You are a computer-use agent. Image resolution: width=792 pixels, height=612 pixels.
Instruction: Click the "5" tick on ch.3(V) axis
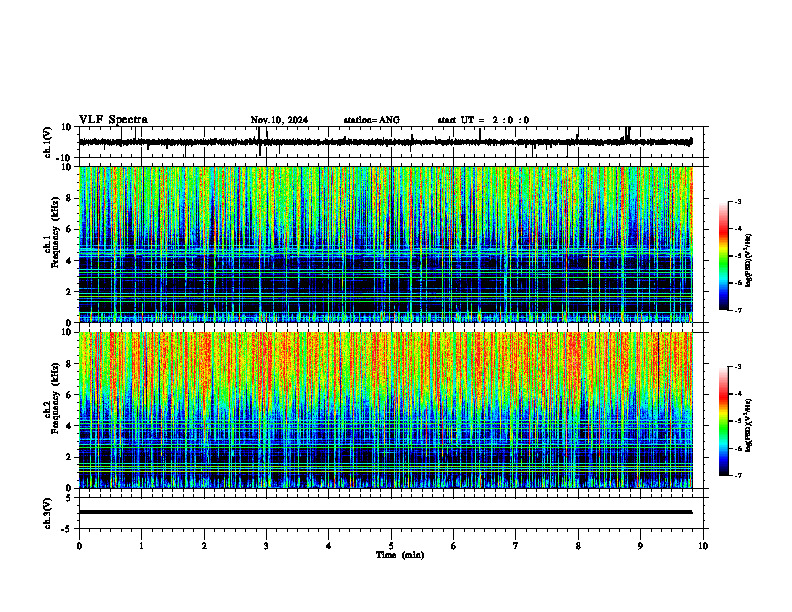[x=70, y=498]
